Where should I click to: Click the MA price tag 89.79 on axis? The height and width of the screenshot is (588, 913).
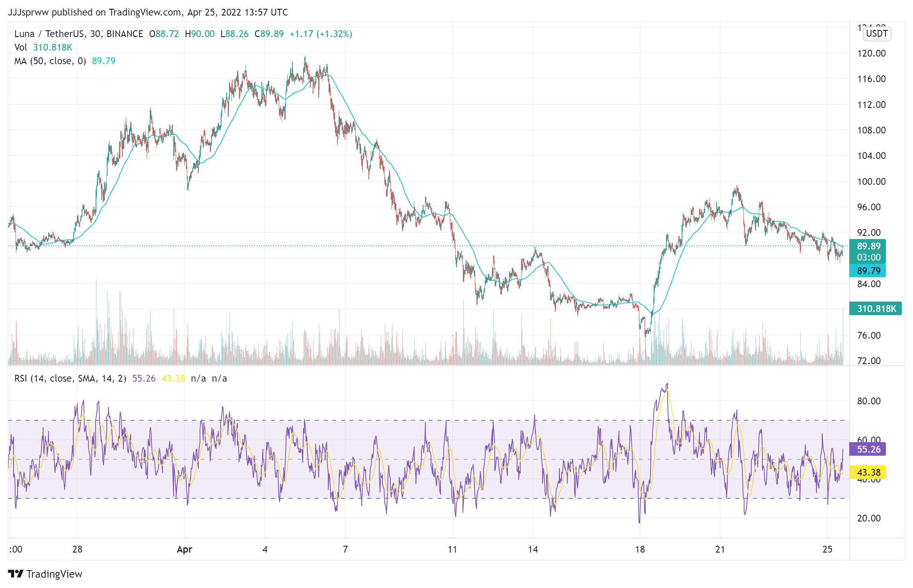click(x=868, y=271)
